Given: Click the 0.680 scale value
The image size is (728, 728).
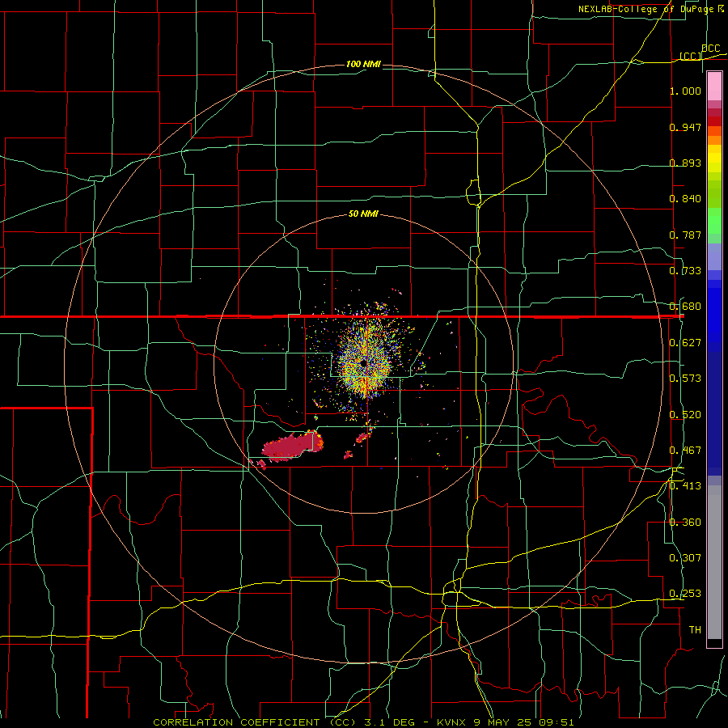Looking at the screenshot, I should [685, 307].
